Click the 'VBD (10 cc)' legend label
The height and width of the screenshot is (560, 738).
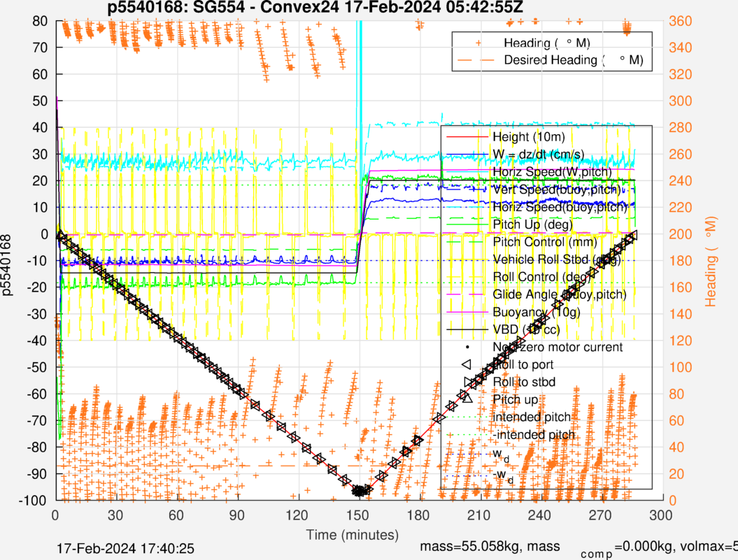pos(526,329)
